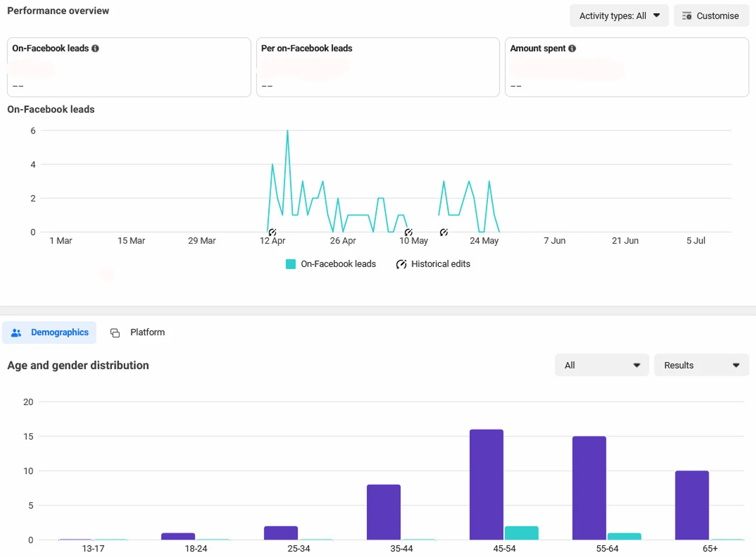
Task: Click teal On-Facebook leads legend swatch
Action: (x=291, y=264)
